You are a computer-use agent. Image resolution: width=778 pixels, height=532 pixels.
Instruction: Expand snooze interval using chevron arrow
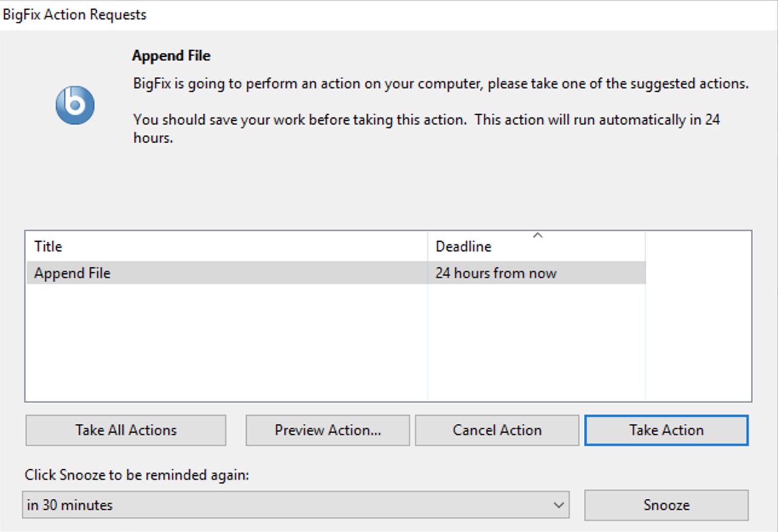(x=559, y=505)
